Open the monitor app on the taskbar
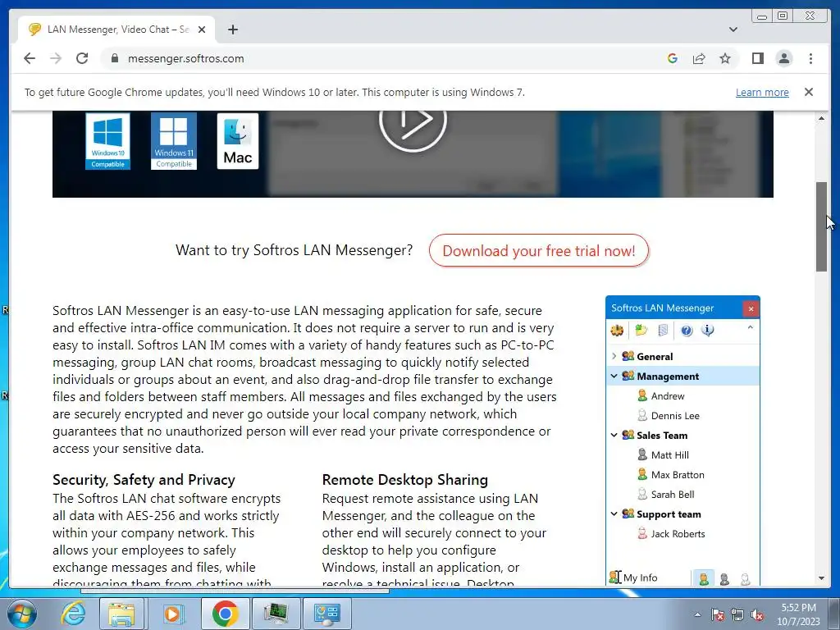 click(276, 614)
